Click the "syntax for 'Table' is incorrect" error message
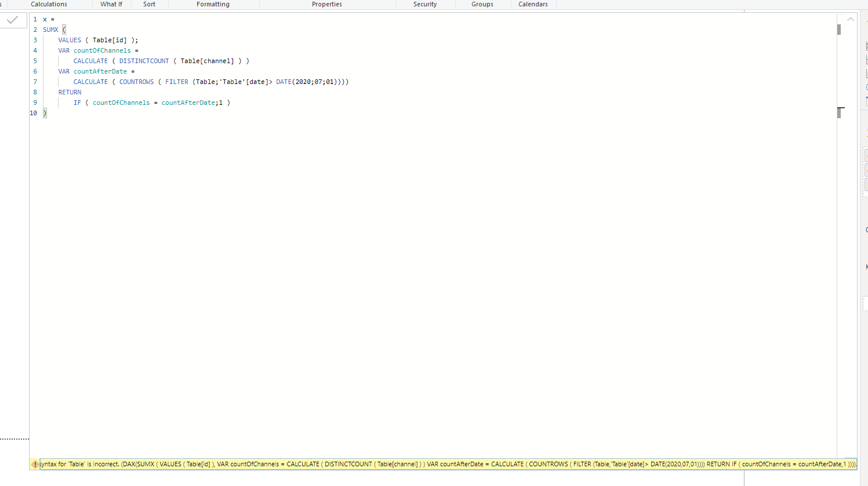The width and height of the screenshot is (868, 486). (448, 465)
